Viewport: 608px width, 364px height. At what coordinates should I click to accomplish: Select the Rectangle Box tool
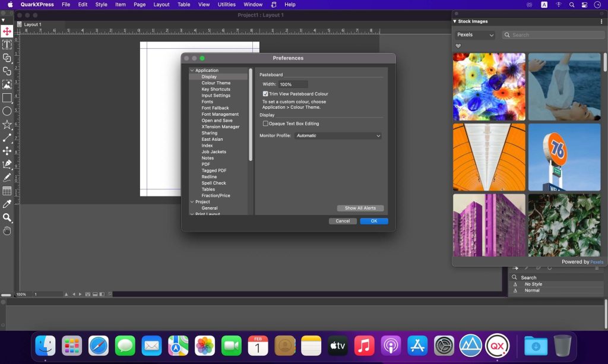tap(7, 98)
